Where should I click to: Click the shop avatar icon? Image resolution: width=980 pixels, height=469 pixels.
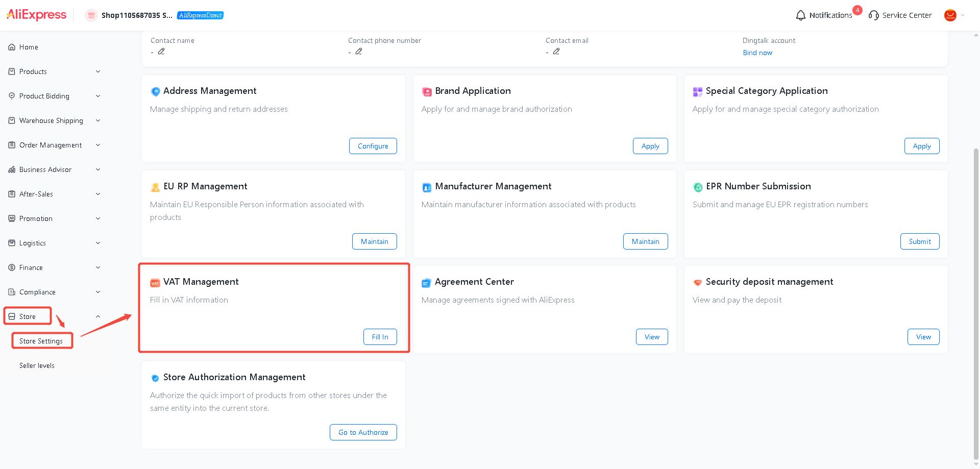pos(91,15)
